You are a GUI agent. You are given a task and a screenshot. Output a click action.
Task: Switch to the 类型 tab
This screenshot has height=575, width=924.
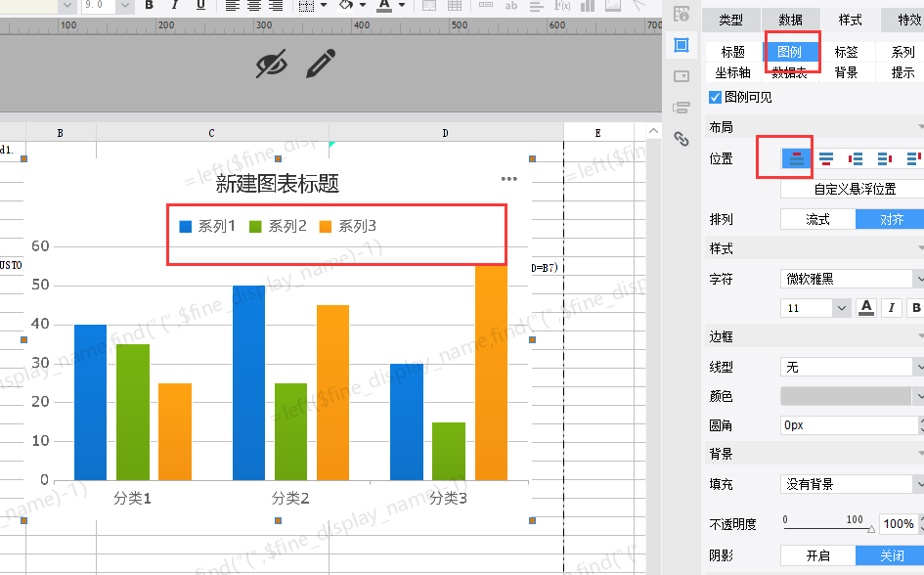[x=730, y=20]
